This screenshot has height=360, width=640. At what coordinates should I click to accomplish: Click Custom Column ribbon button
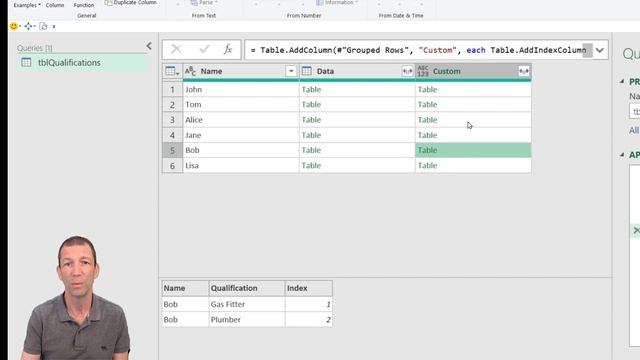[55, 4]
